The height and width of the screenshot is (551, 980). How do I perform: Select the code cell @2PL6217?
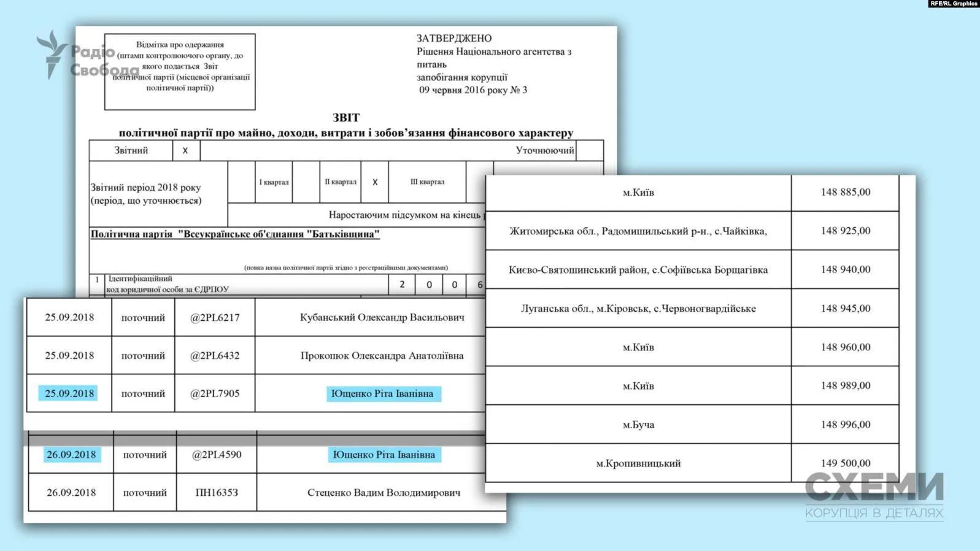click(215, 318)
